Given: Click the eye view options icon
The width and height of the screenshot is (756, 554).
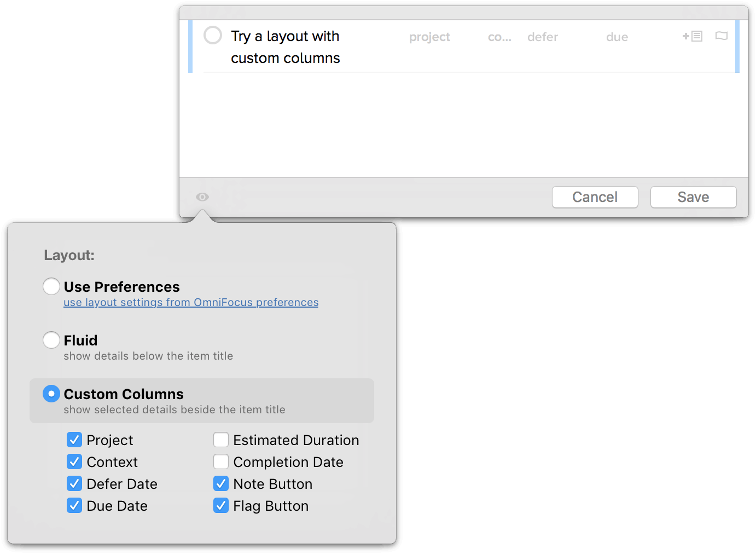Looking at the screenshot, I should coord(202,197).
